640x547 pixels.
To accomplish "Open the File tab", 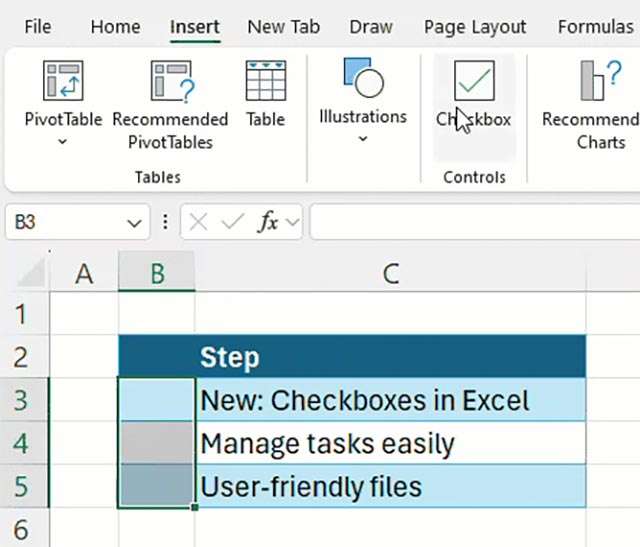I will 38,27.
